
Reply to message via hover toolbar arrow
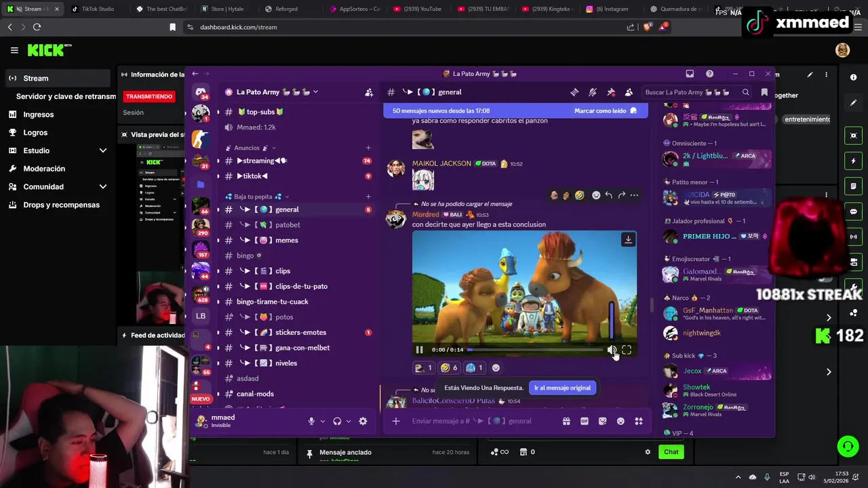pyautogui.click(x=608, y=195)
